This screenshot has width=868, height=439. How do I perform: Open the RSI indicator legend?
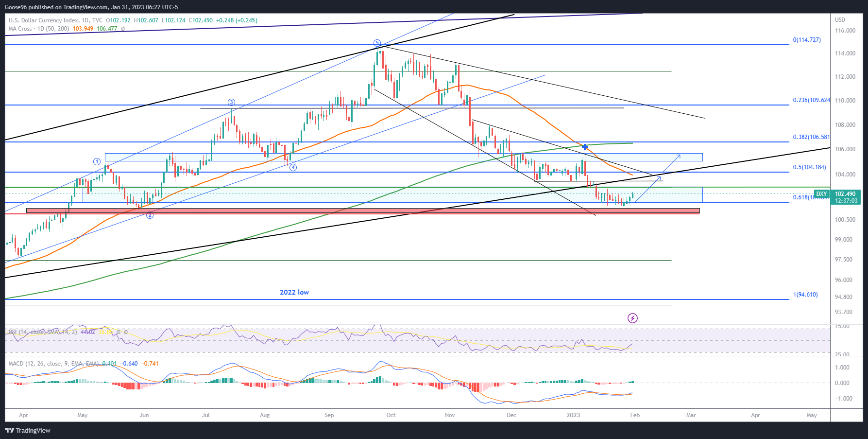(x=43, y=332)
